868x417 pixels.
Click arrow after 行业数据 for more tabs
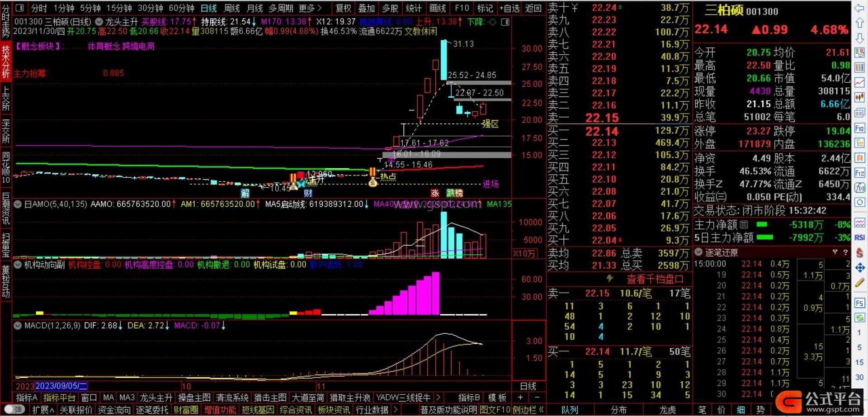(395, 410)
